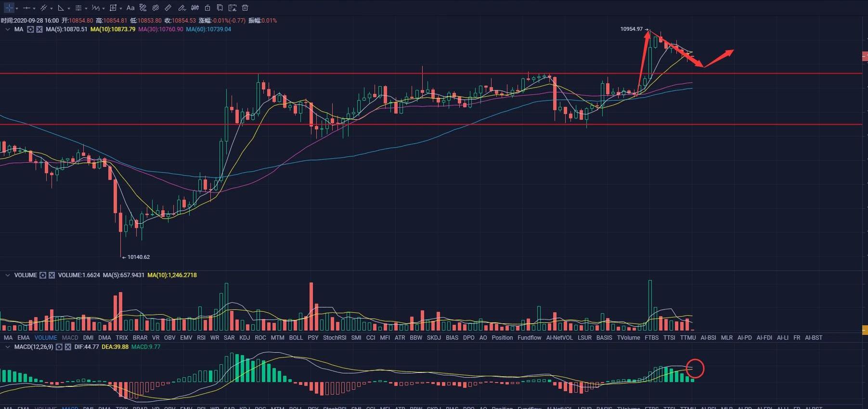
Task: Select the text annotation Aa tool
Action: point(130,8)
